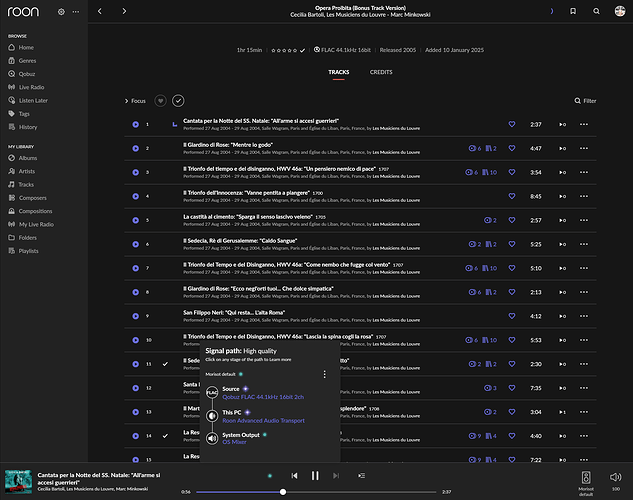Go forward with the right arrow

tap(124, 11)
